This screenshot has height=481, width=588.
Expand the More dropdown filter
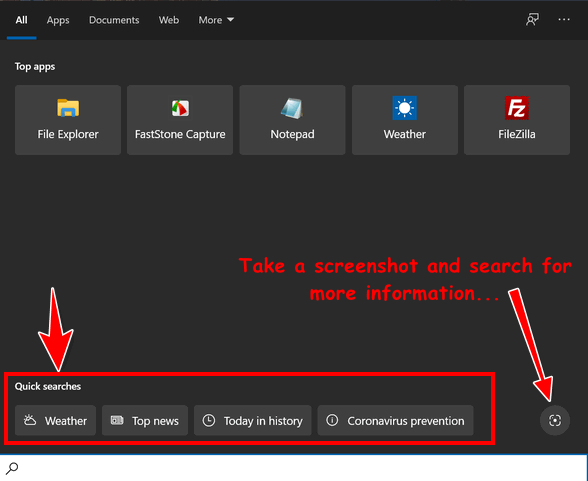[x=216, y=20]
